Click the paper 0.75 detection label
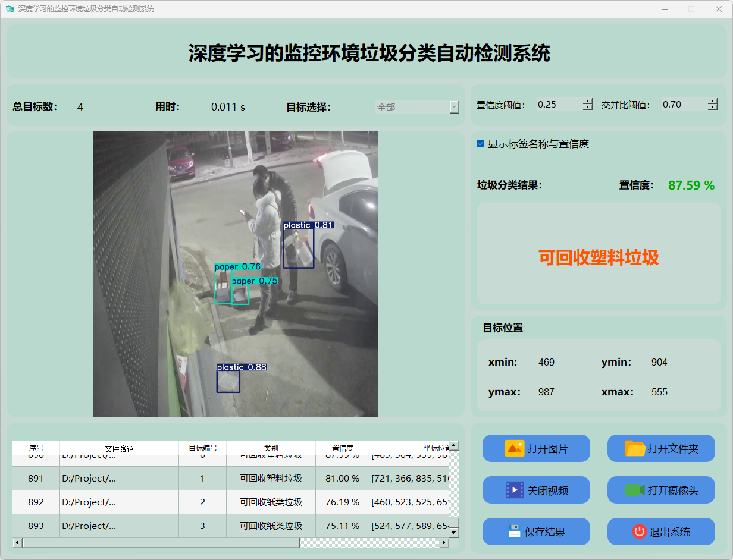733x560 pixels. coord(255,281)
